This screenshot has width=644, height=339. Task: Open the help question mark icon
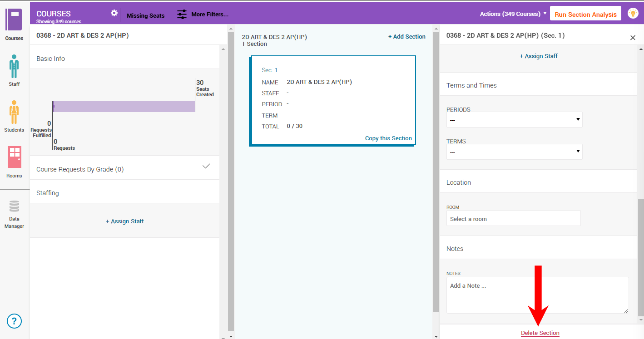click(14, 321)
